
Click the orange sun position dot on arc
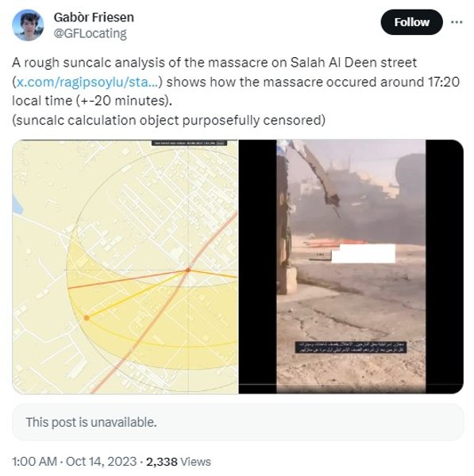[87, 318]
